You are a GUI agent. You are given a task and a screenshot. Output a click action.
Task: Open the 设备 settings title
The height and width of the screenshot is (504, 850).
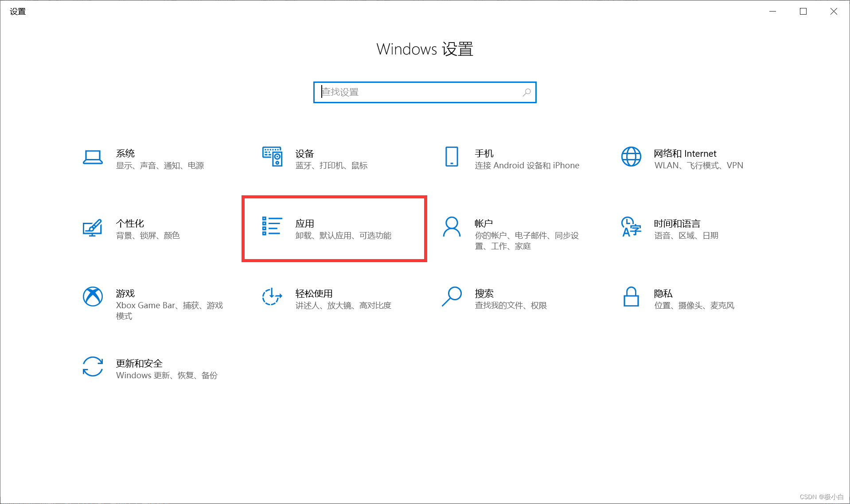(x=304, y=153)
